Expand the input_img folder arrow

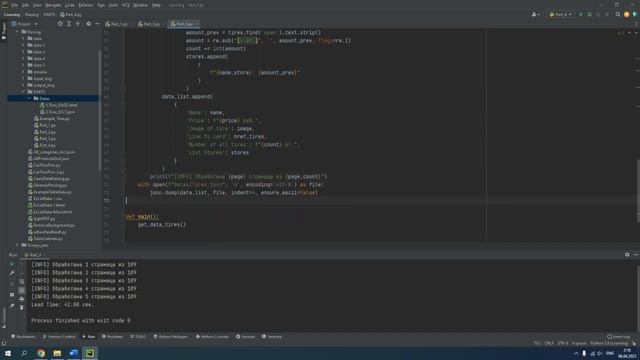tap(23, 78)
